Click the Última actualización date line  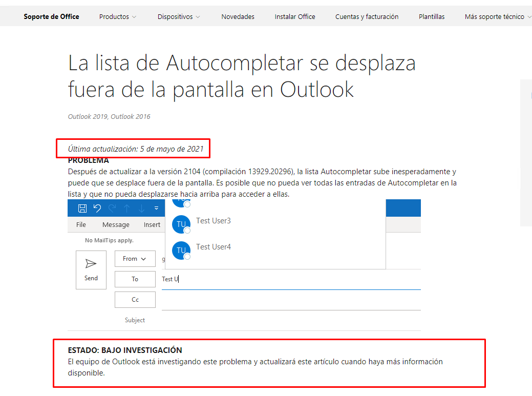coord(135,149)
